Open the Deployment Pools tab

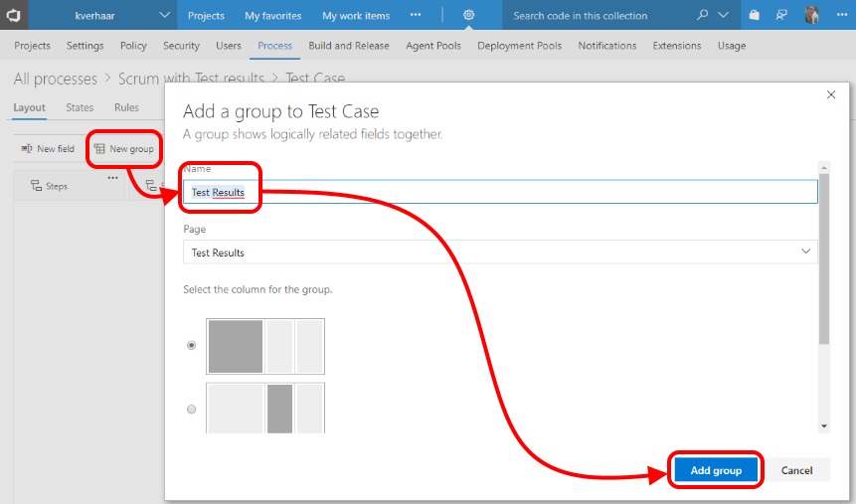(x=519, y=46)
